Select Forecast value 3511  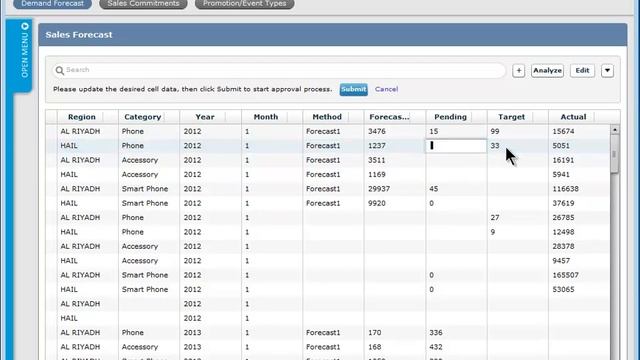(376, 160)
